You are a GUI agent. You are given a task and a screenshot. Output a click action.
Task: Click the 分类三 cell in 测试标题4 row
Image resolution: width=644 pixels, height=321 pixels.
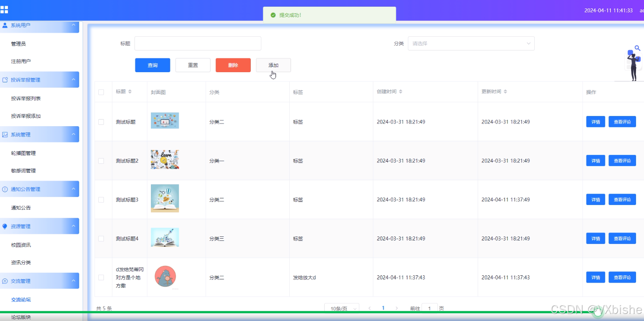217,239
